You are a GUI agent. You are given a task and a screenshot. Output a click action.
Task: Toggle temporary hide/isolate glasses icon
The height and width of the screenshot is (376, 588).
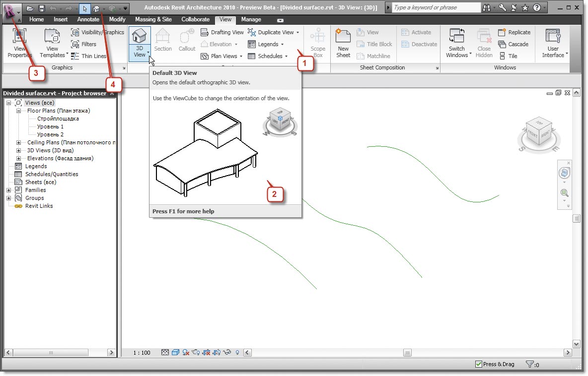coord(227,352)
